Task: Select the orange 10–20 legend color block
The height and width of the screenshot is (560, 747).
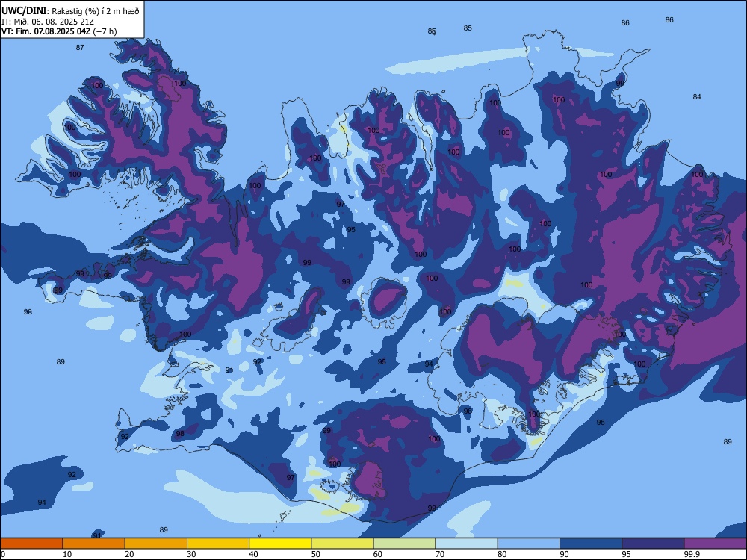Action: (x=94, y=544)
